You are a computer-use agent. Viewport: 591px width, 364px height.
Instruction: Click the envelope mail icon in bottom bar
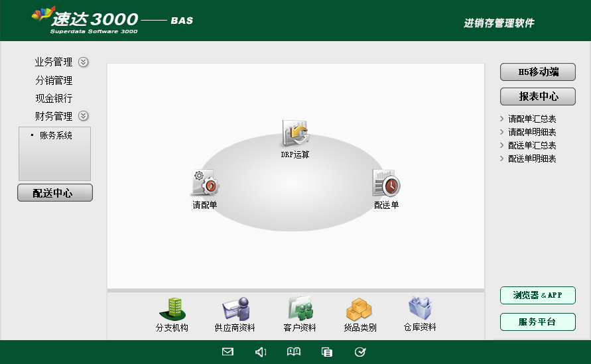point(228,352)
